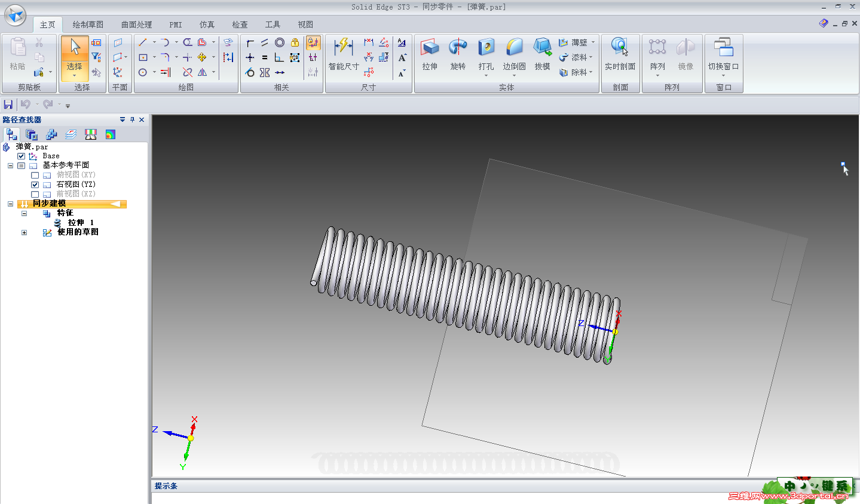Click the Mirror sketch tool
Viewport: 860px width, 504px height.
202,72
